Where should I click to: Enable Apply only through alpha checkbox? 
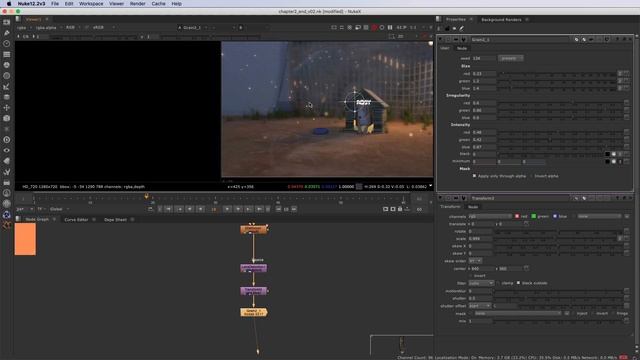474,176
